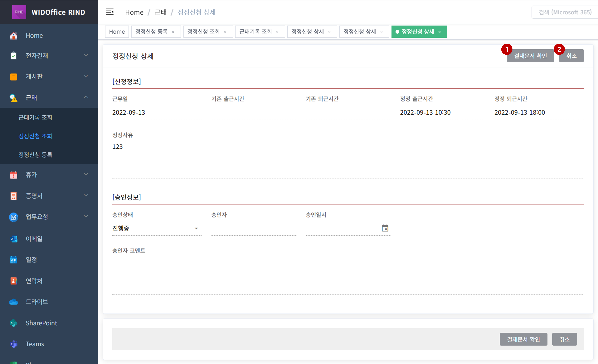Click the sidebar hamburger menu icon
Screen dimensions: 598x364
[x=110, y=12]
